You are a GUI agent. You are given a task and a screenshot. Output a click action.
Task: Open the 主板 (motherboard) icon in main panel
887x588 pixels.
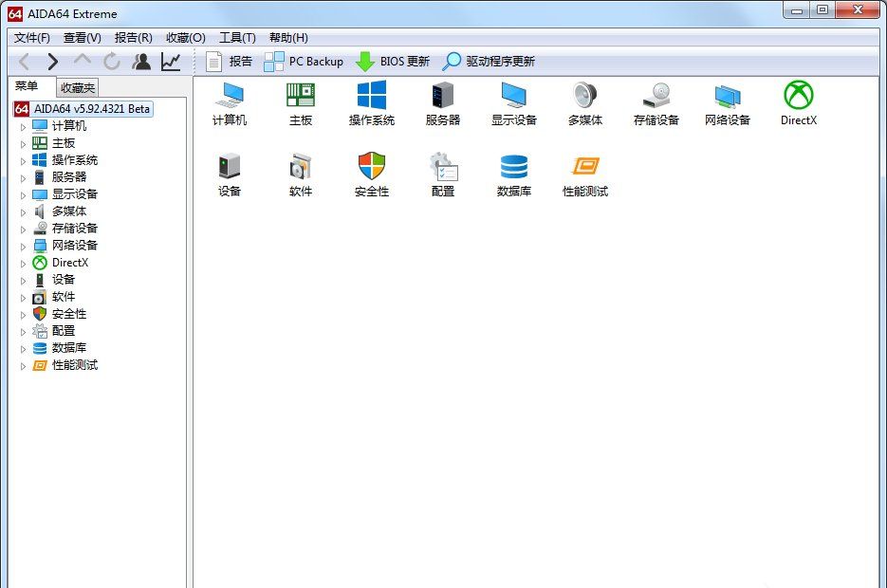click(x=301, y=96)
